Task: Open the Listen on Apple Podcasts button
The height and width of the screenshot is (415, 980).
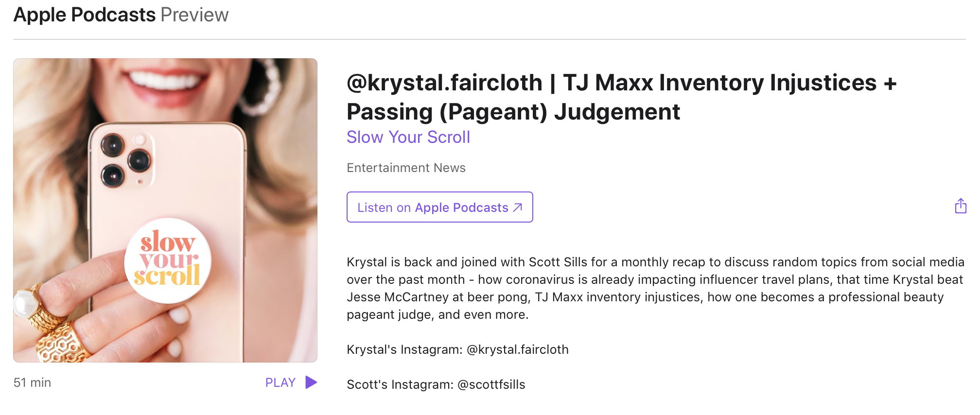Action: click(440, 207)
